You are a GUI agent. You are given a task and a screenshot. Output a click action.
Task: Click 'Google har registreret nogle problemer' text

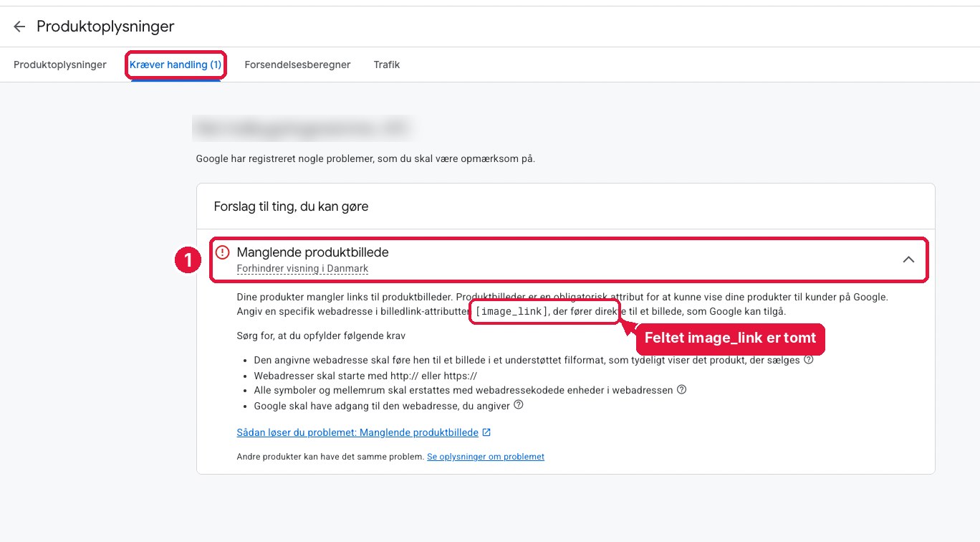[x=365, y=158]
